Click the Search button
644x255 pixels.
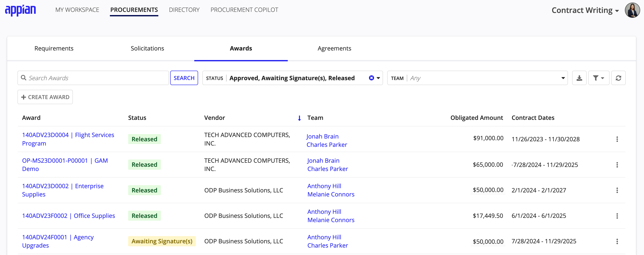[x=184, y=78]
